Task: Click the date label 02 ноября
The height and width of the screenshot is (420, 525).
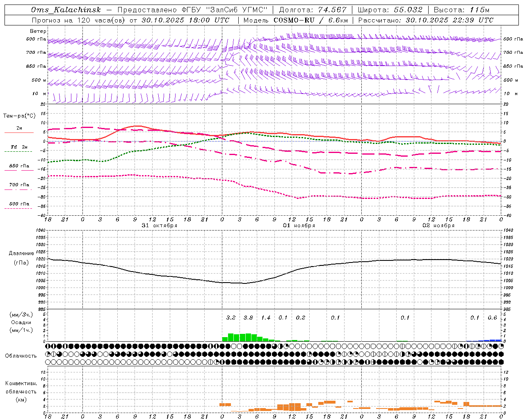Action: pyautogui.click(x=438, y=226)
